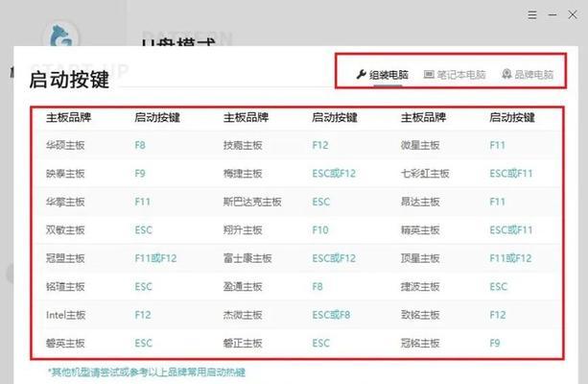The width and height of the screenshot is (588, 384).
Task: Select the Intel主板 cell
Action: coord(65,315)
